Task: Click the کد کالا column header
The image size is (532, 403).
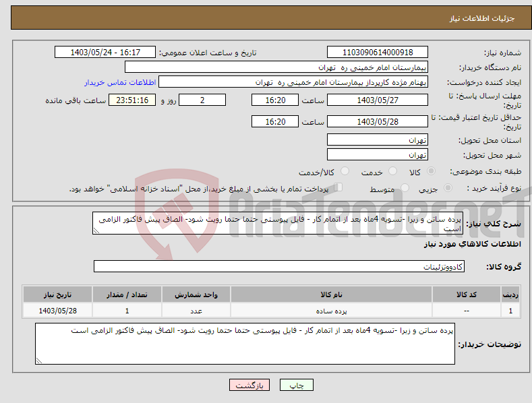Action: pos(466,294)
